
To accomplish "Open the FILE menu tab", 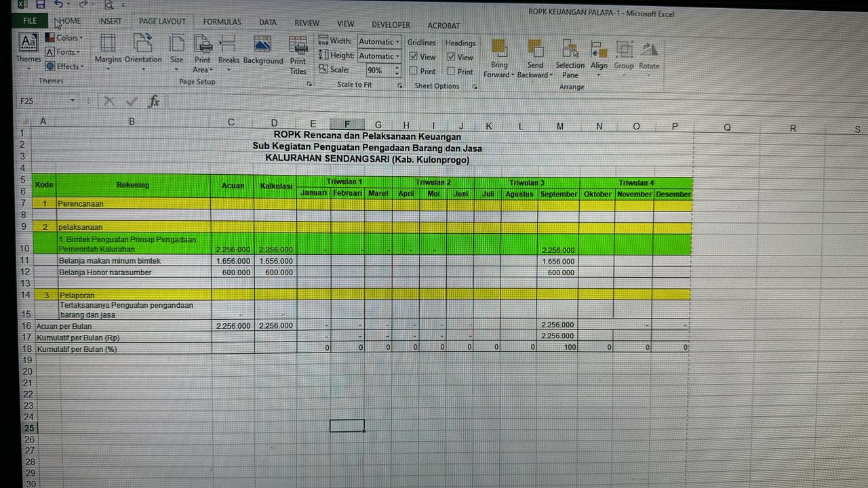I will click(x=30, y=21).
